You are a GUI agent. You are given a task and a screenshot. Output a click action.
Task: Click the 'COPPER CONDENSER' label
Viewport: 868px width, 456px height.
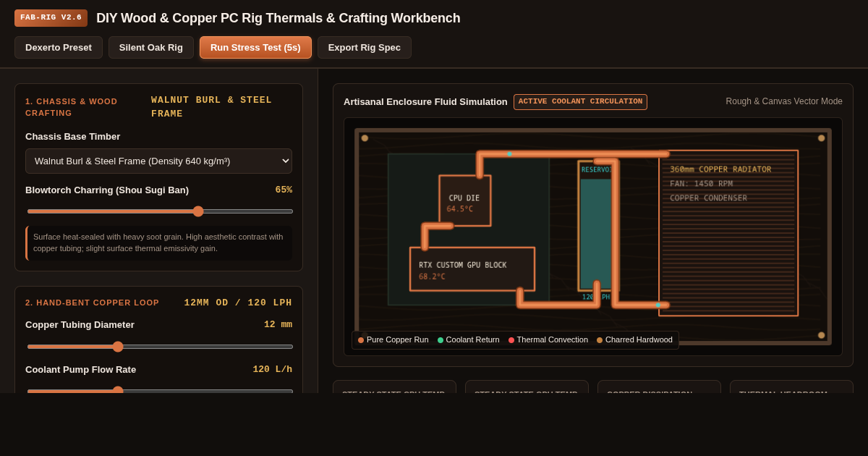pyautogui.click(x=708, y=198)
